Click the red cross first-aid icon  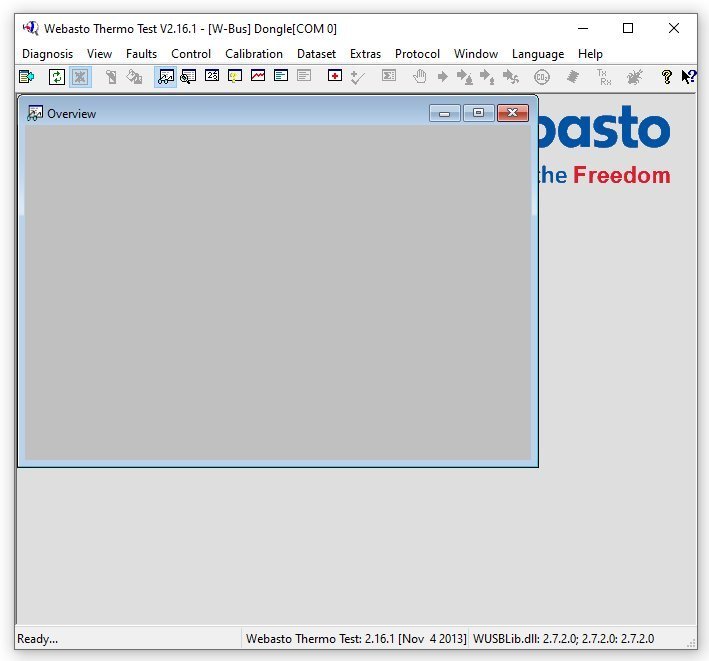(x=334, y=76)
